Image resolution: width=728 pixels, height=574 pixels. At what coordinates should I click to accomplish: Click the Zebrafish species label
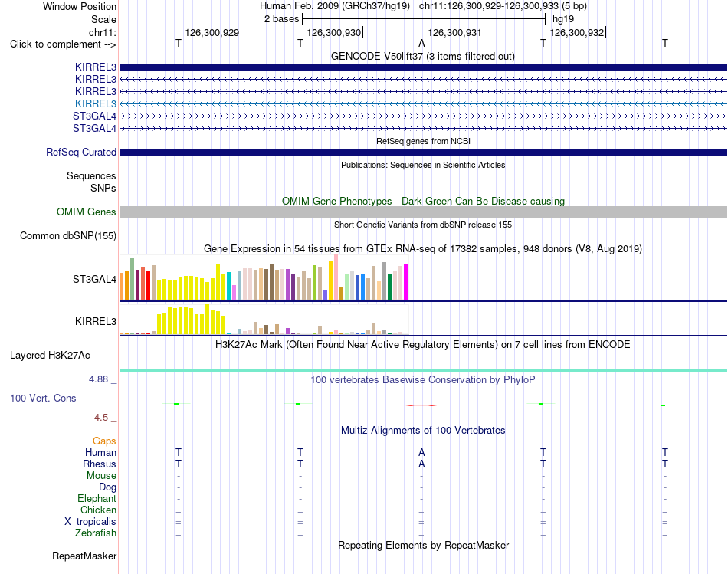tap(96, 533)
